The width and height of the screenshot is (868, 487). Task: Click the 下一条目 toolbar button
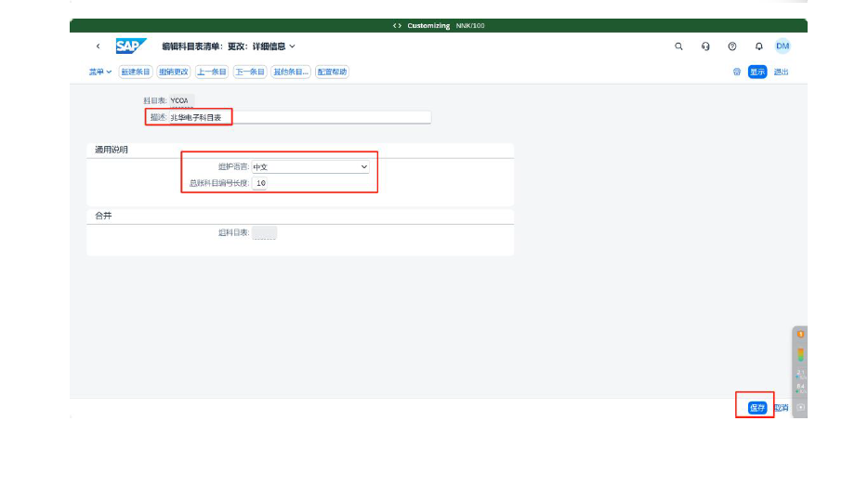(249, 72)
